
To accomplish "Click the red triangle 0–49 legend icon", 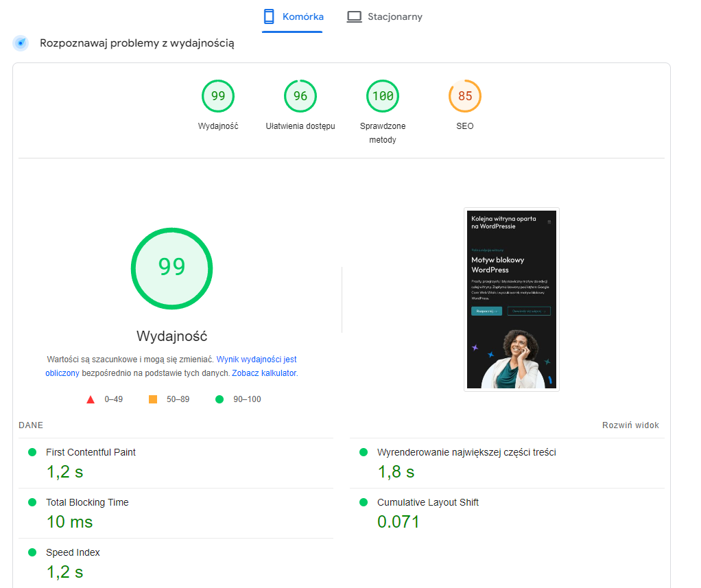I will 91,399.
